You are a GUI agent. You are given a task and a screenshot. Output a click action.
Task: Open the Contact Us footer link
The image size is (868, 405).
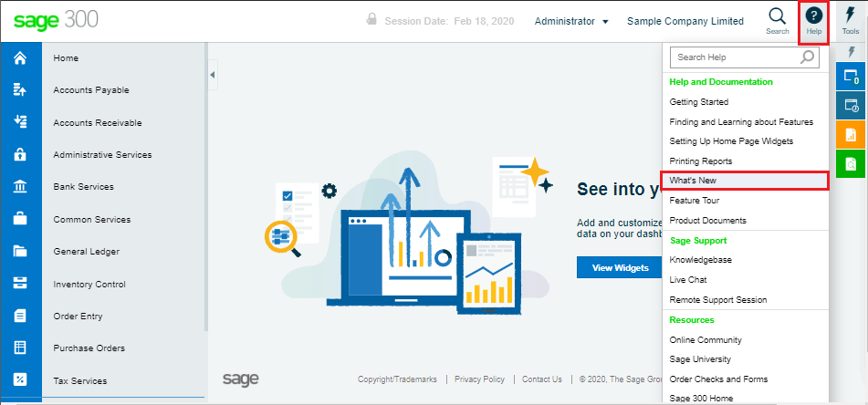tap(542, 379)
